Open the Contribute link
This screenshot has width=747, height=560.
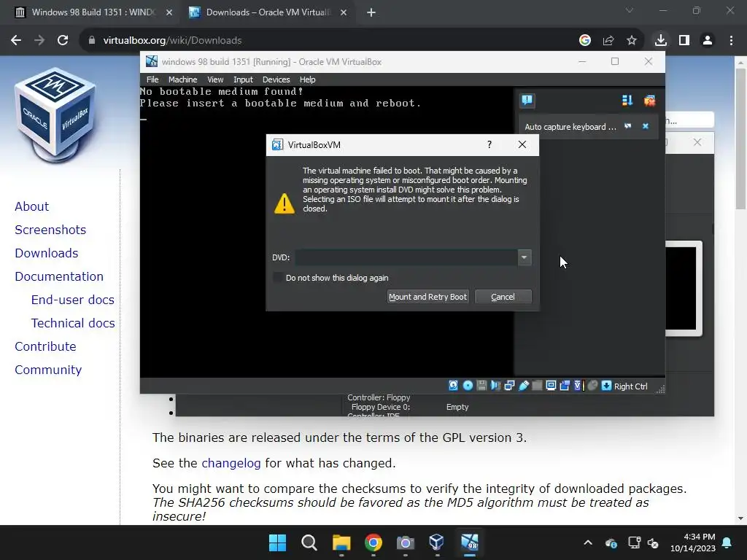[x=45, y=346]
